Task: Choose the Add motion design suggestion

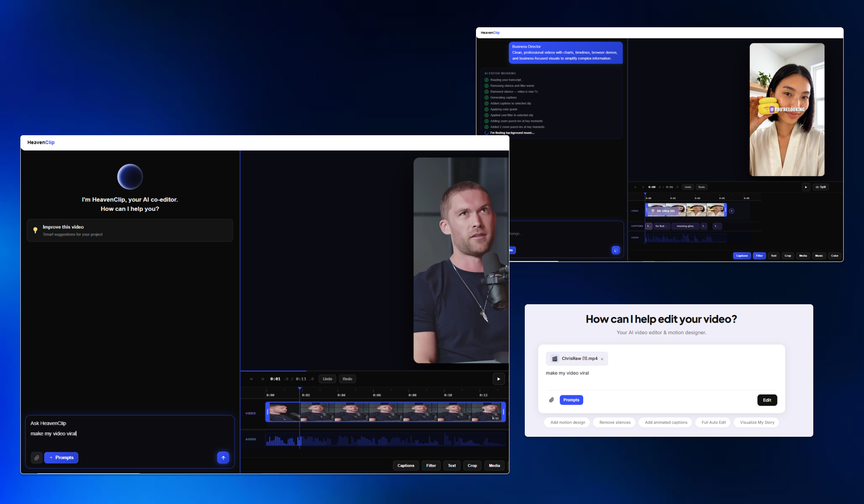Action: [x=567, y=422]
